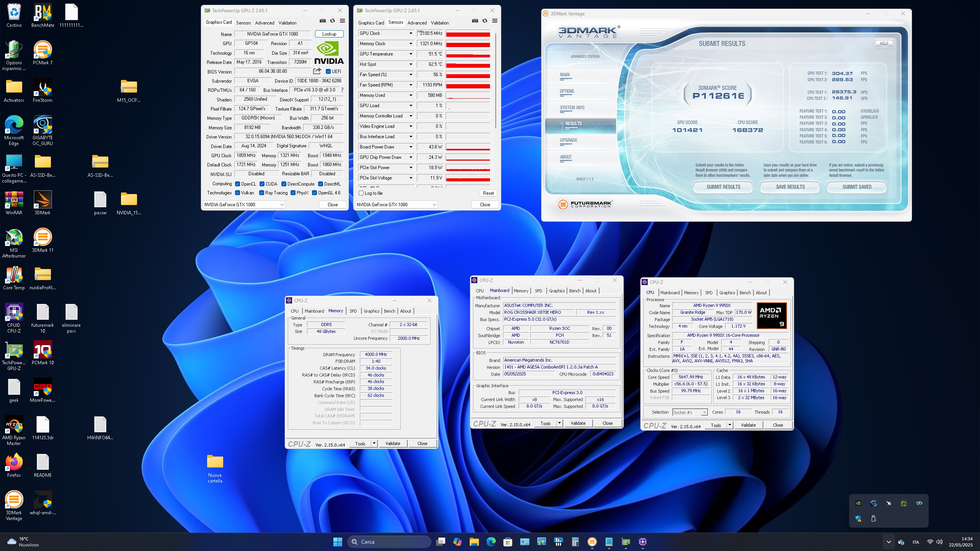Expand the GPU Temperature sensor dropdown
The width and height of the screenshot is (980, 551).
(411, 54)
